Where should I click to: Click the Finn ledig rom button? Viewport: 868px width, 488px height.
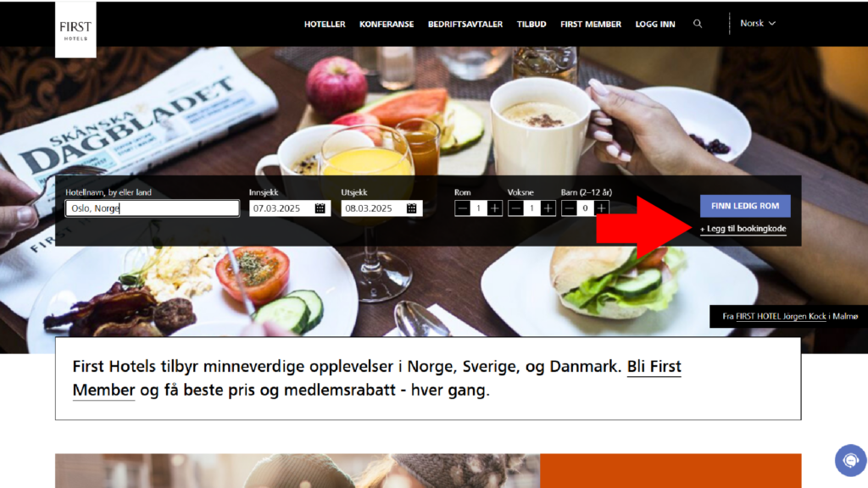(745, 206)
